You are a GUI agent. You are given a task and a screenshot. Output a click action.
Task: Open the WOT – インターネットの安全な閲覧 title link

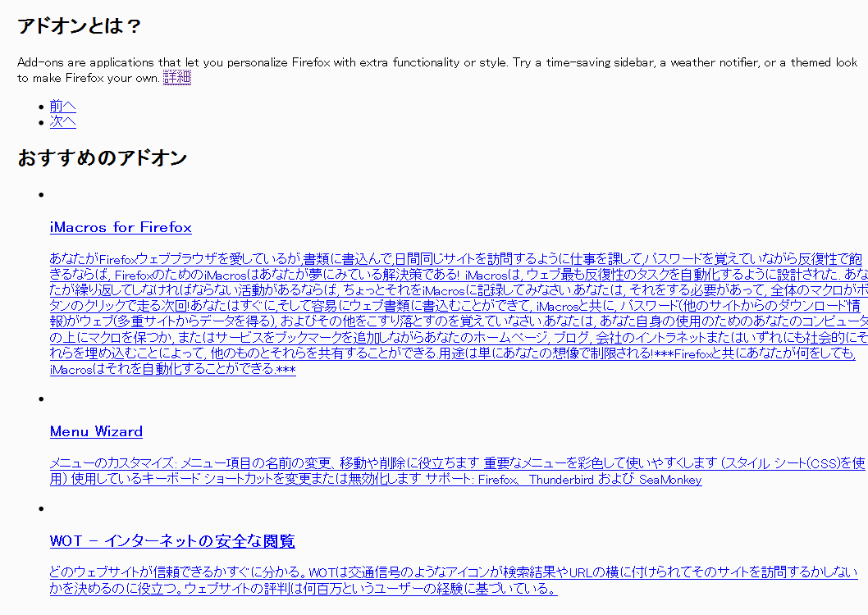coord(172,541)
